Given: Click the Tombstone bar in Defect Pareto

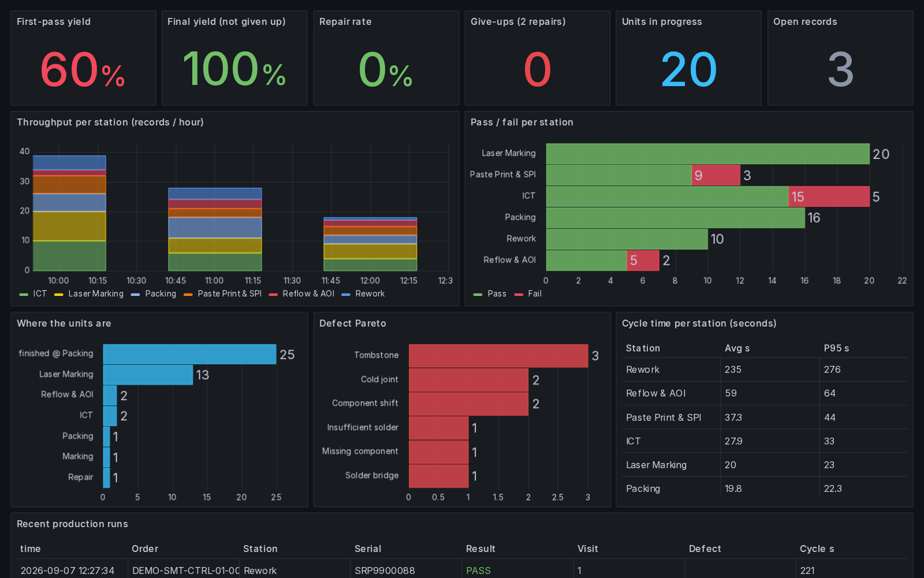Looking at the screenshot, I should (498, 355).
